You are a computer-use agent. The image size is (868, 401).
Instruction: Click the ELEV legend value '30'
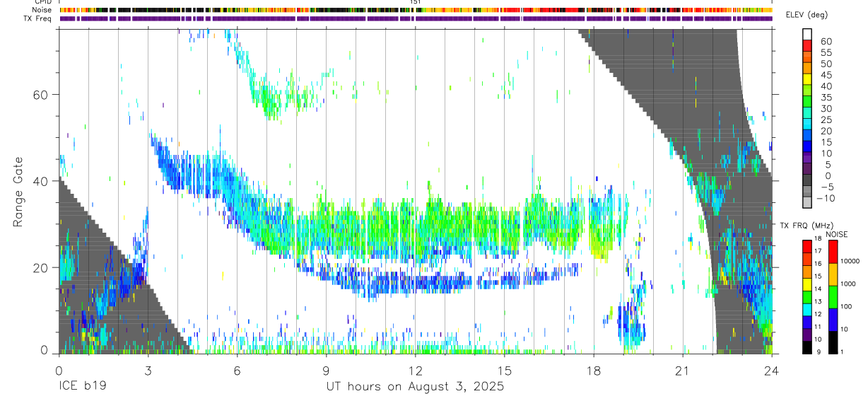826,109
